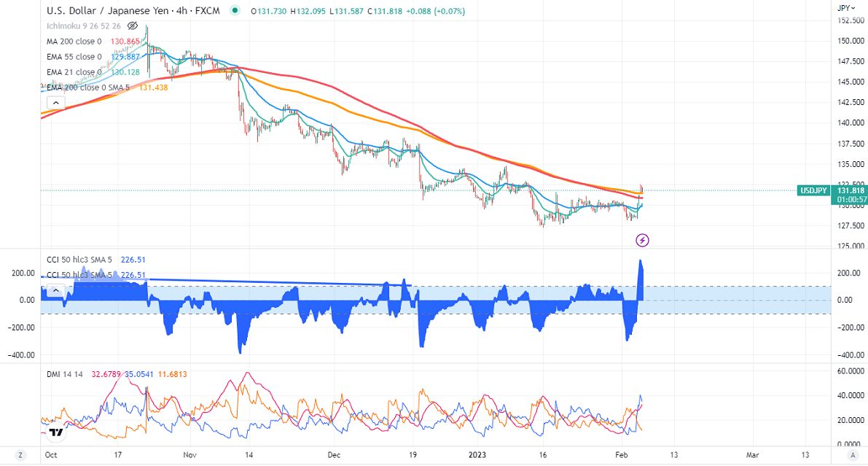
Task: Collapse the indicator legend with chevron button
Action: [53, 103]
